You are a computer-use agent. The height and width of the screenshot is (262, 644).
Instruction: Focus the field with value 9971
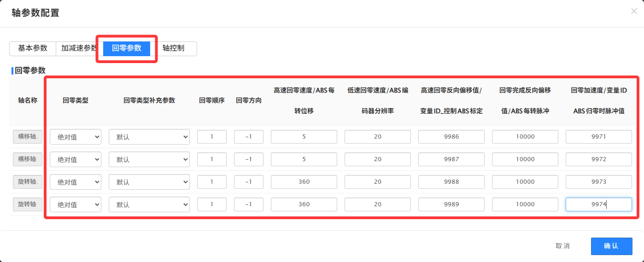coord(598,137)
